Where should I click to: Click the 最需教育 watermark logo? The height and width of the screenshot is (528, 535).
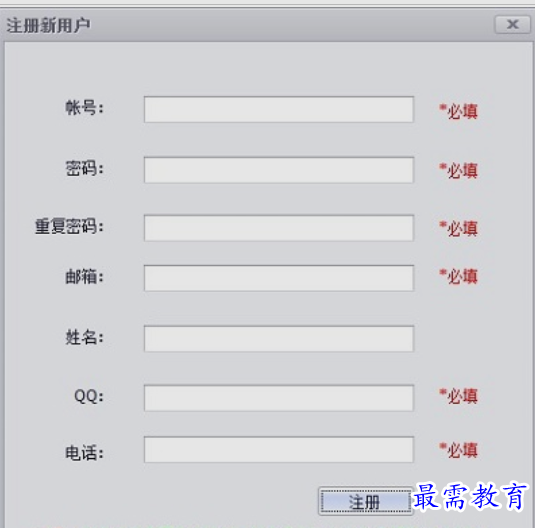point(470,497)
